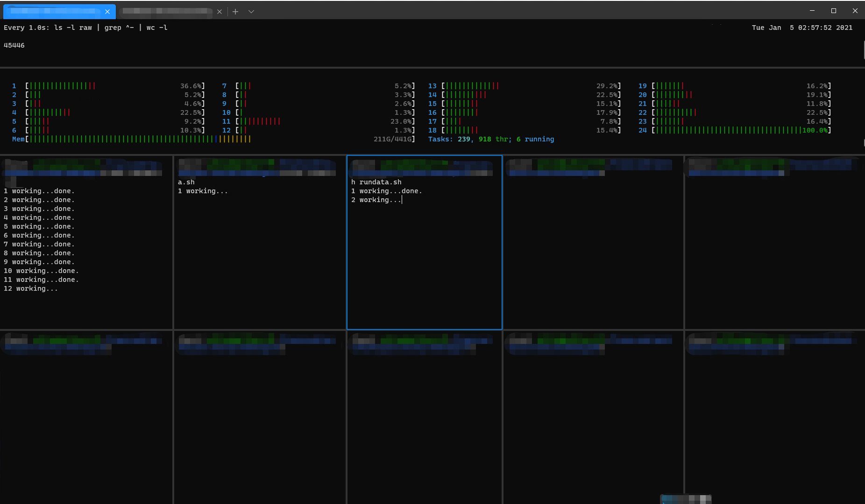Select the 45446 line count output
Viewport: 865px width, 504px height.
(14, 45)
